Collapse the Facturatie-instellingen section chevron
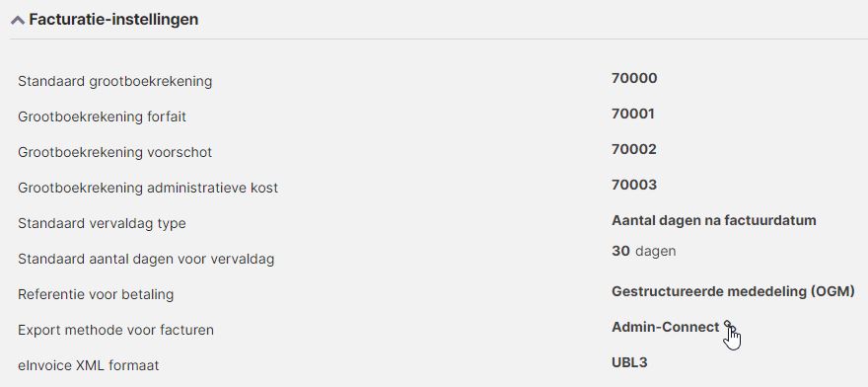868x387 pixels. pyautogui.click(x=17, y=21)
